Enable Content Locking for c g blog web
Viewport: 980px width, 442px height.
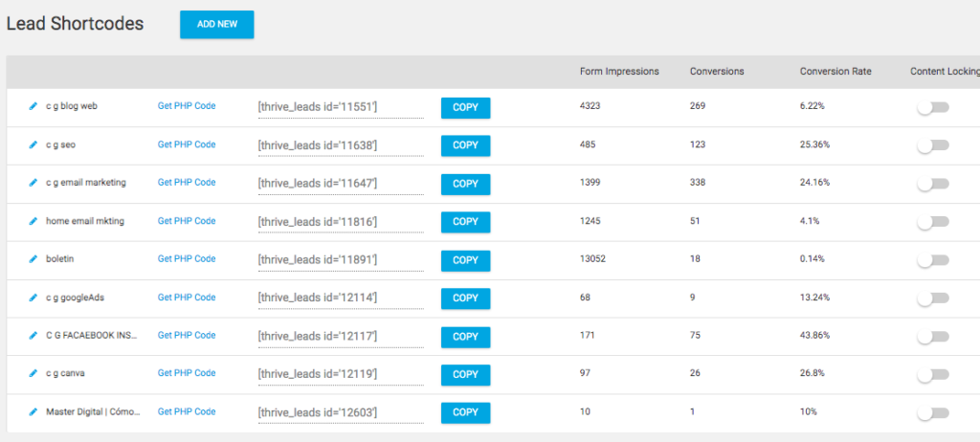coord(932,107)
